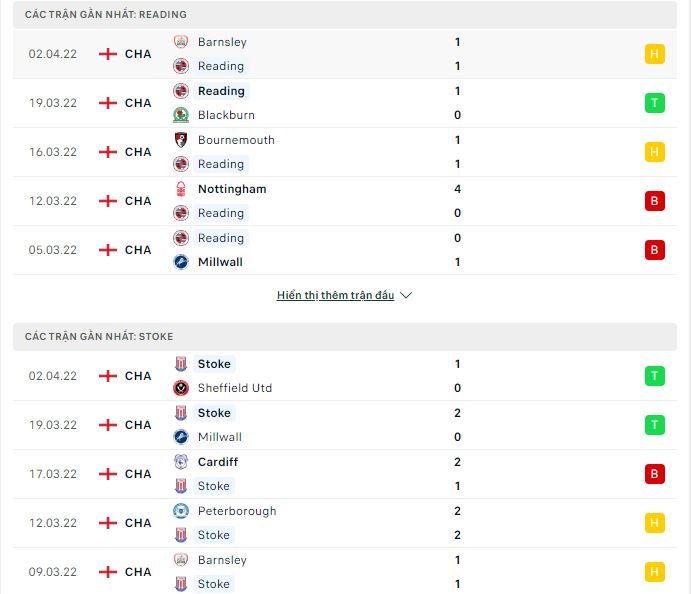
Task: Click green T badge for Reading vs Blackburn
Action: [x=654, y=103]
